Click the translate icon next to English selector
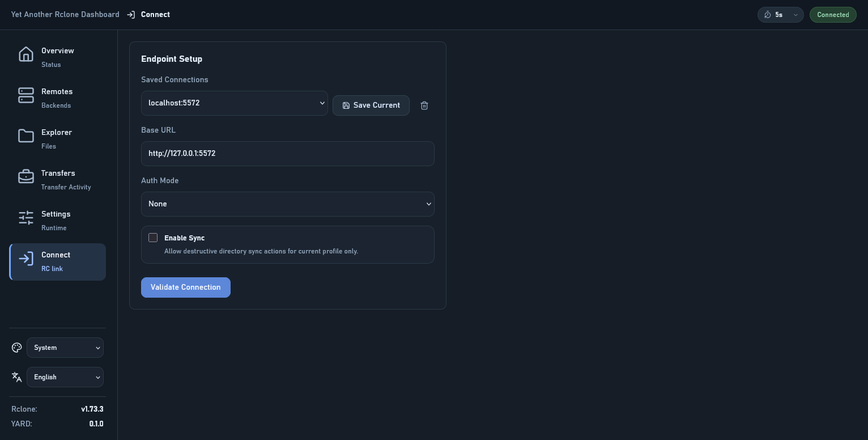The image size is (868, 440). [16, 376]
